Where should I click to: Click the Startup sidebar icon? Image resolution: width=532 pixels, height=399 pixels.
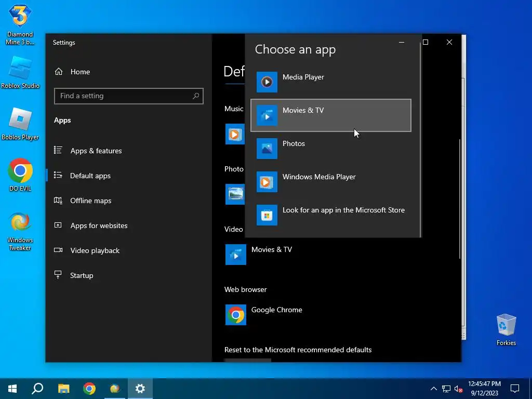[x=58, y=275]
